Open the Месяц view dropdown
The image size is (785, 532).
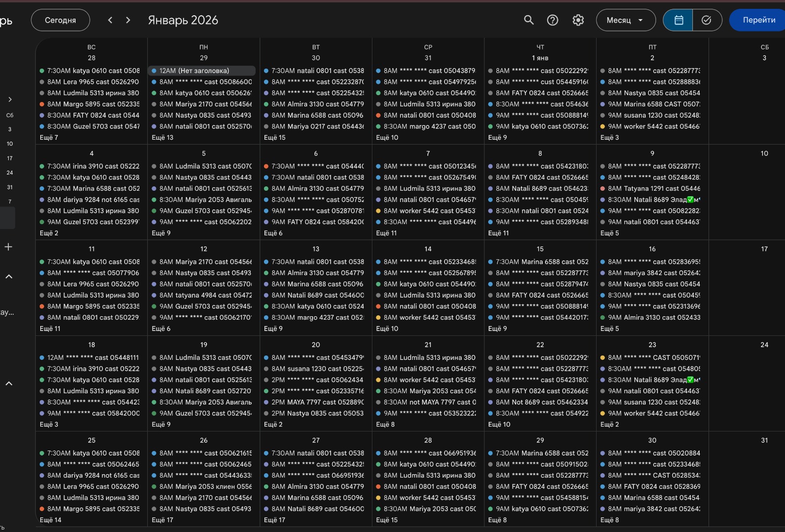[626, 20]
